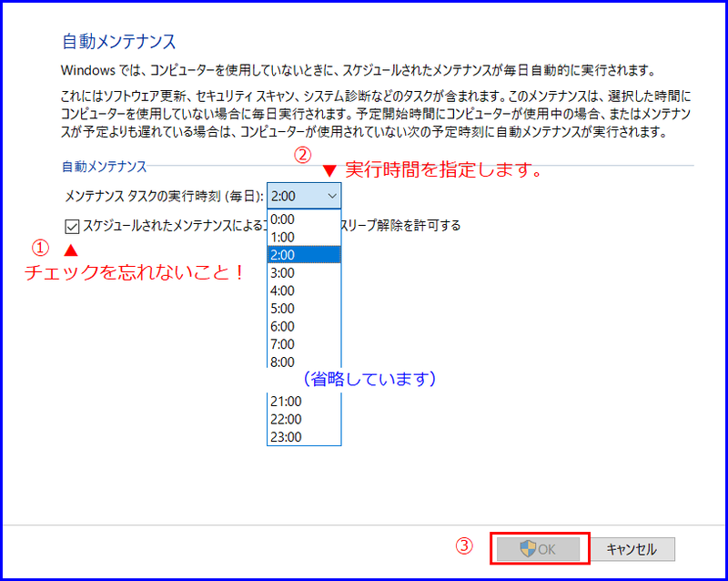The image size is (728, 581).
Task: Select 5:00 as the maintenance time
Action: coord(304,309)
